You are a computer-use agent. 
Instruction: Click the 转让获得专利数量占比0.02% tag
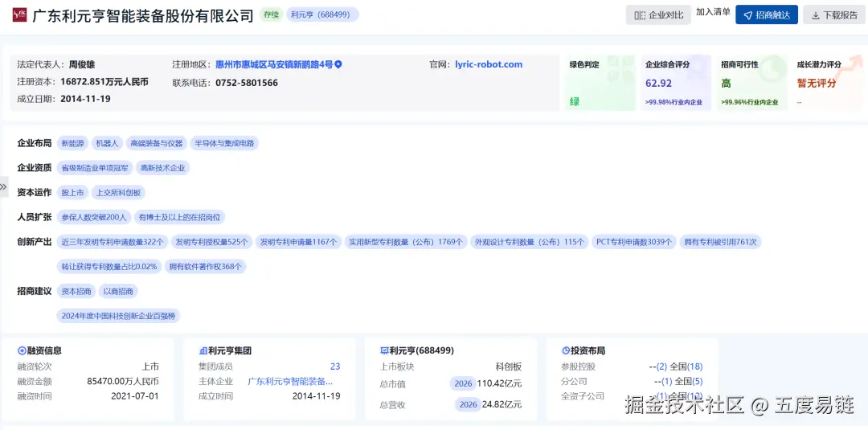pos(109,266)
